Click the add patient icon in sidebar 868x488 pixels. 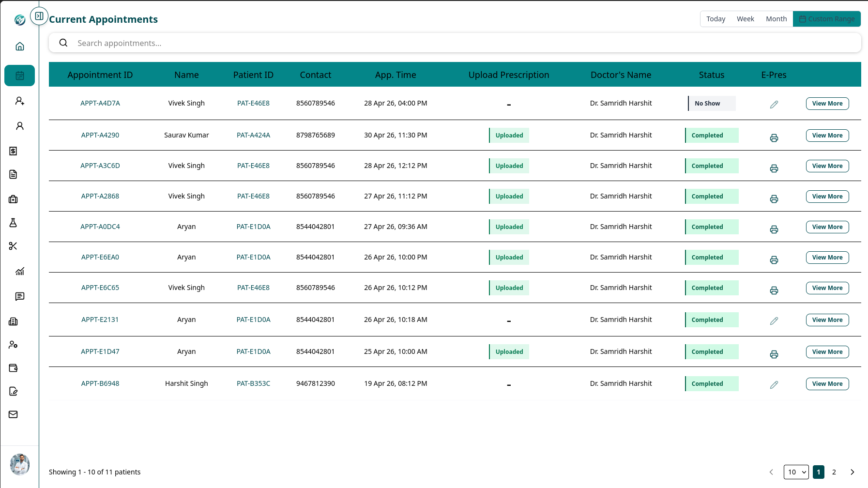pos(20,101)
